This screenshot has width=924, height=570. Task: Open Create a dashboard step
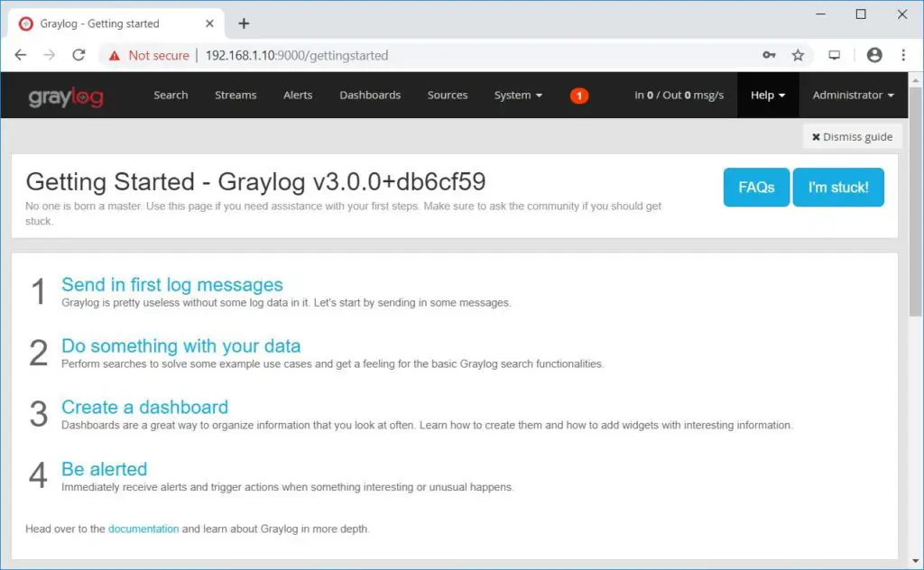click(x=145, y=407)
